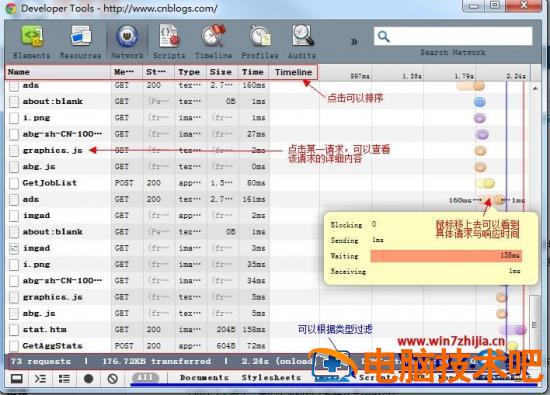Viewport: 550px width, 395px height.
Task: Click the 1.79s timeline tick label
Action: point(464,76)
